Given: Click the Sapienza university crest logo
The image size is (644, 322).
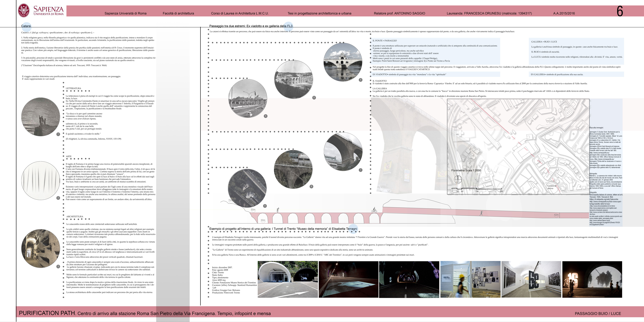Looking at the screenshot, I should click(x=24, y=11).
